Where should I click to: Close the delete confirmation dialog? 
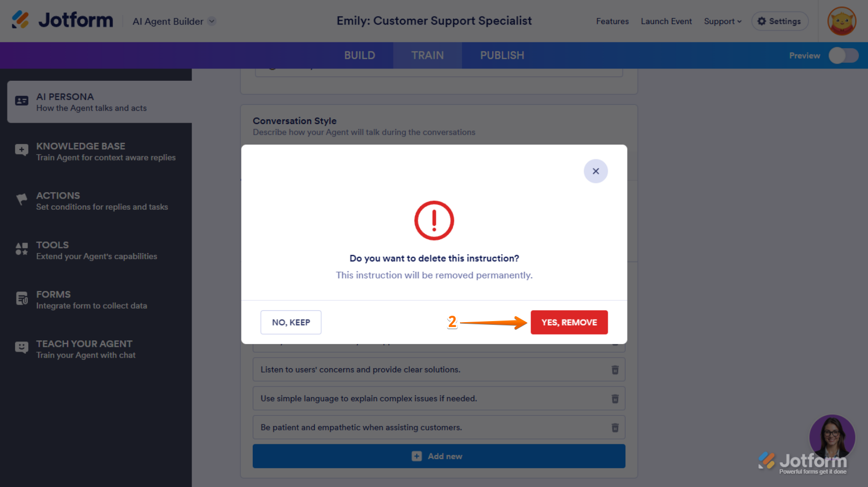pyautogui.click(x=595, y=171)
